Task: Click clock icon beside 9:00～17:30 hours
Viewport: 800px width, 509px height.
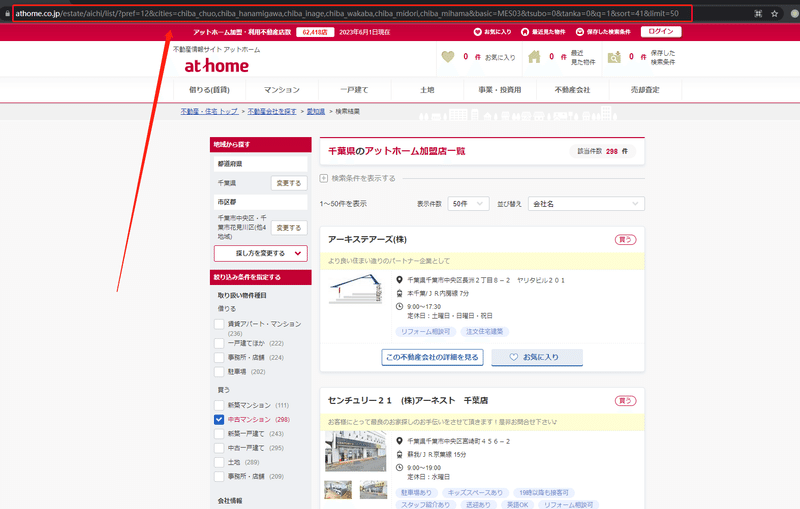Action: (399, 307)
